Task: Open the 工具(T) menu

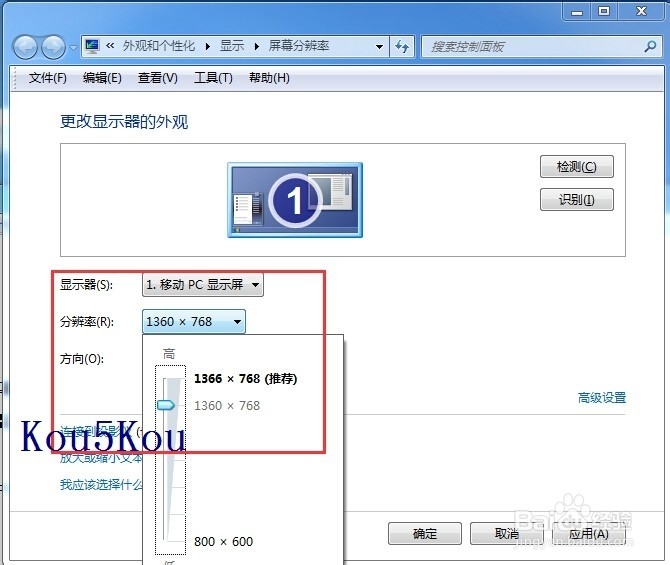Action: (x=213, y=78)
